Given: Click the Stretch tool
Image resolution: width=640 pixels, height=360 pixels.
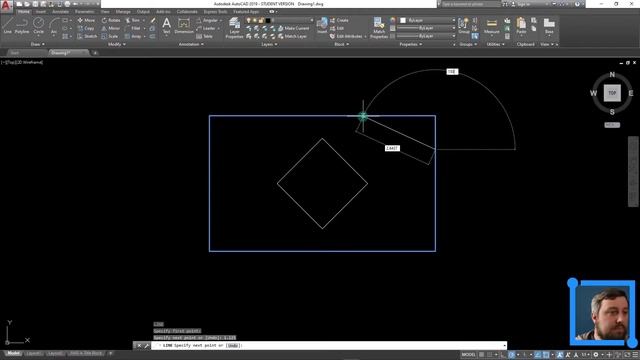Looking at the screenshot, I should tap(87, 36).
